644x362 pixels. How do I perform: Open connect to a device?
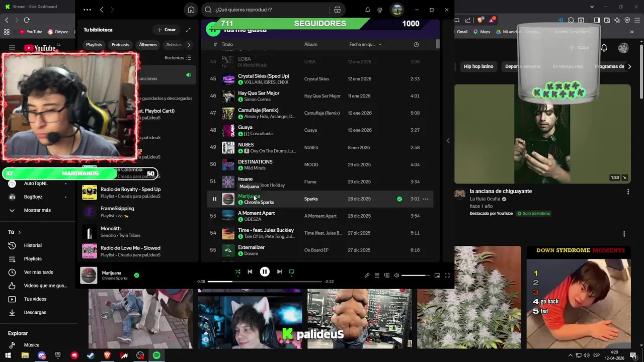(387, 275)
